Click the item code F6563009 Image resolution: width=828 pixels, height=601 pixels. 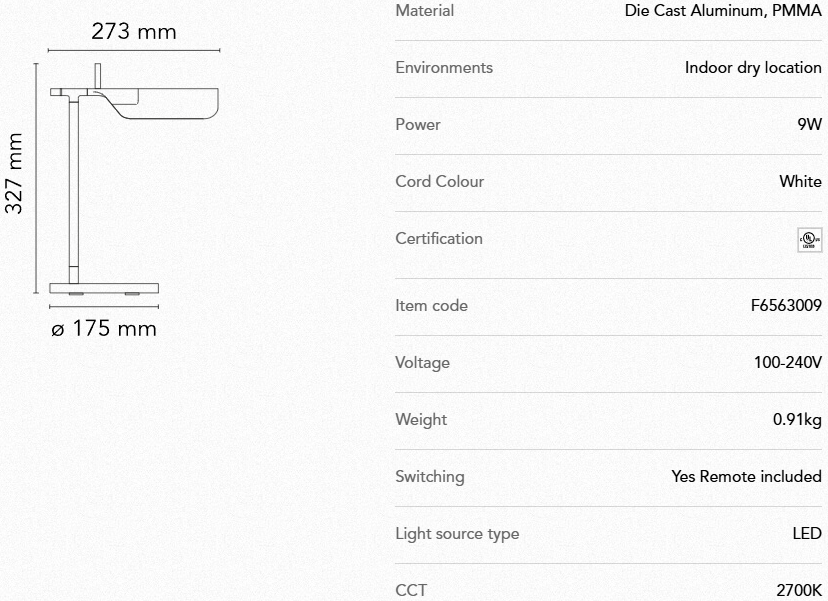tap(786, 306)
